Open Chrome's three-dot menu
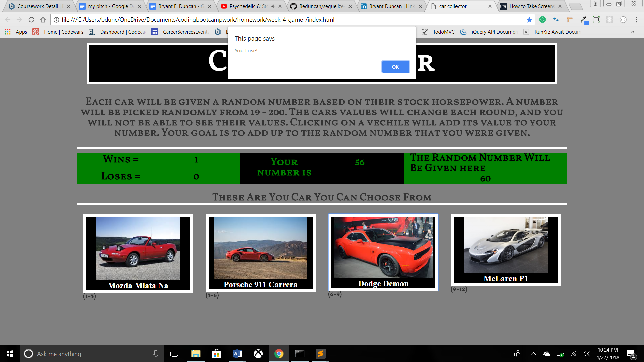The image size is (644, 362). click(637, 20)
